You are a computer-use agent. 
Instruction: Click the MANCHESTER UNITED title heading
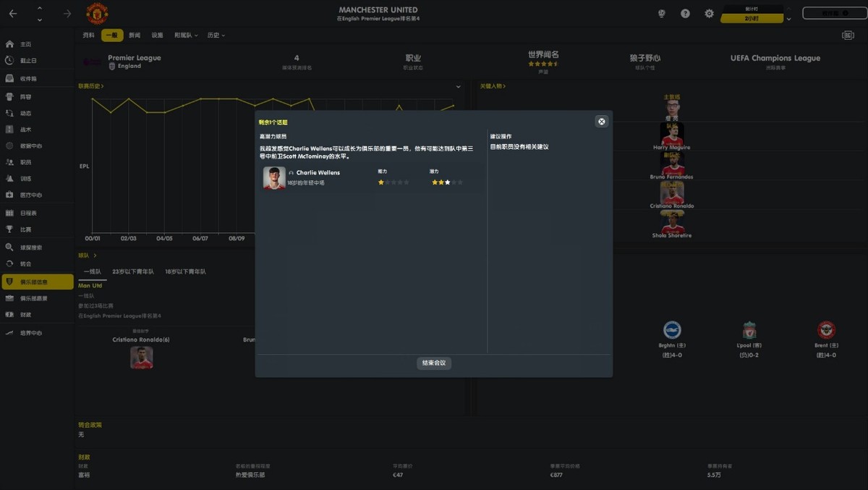pyautogui.click(x=378, y=9)
